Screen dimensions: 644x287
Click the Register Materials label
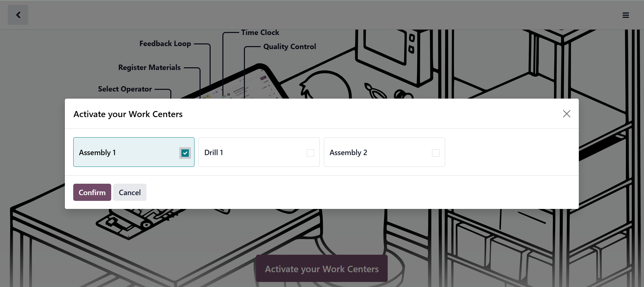coord(149,68)
